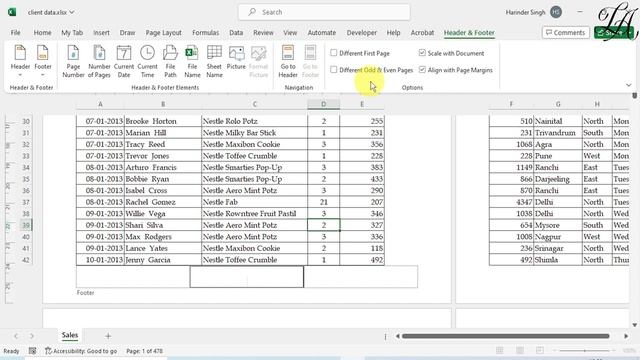Insert Current Time element

147,61
